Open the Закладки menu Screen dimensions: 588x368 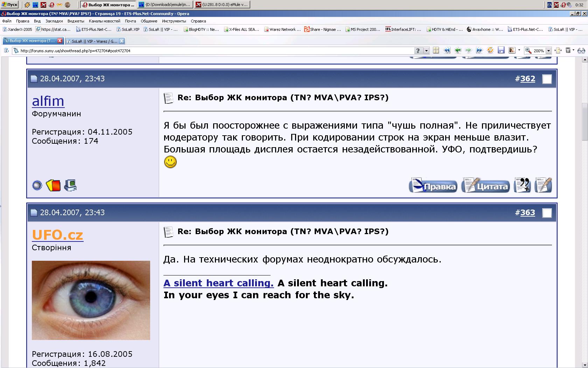pos(54,21)
